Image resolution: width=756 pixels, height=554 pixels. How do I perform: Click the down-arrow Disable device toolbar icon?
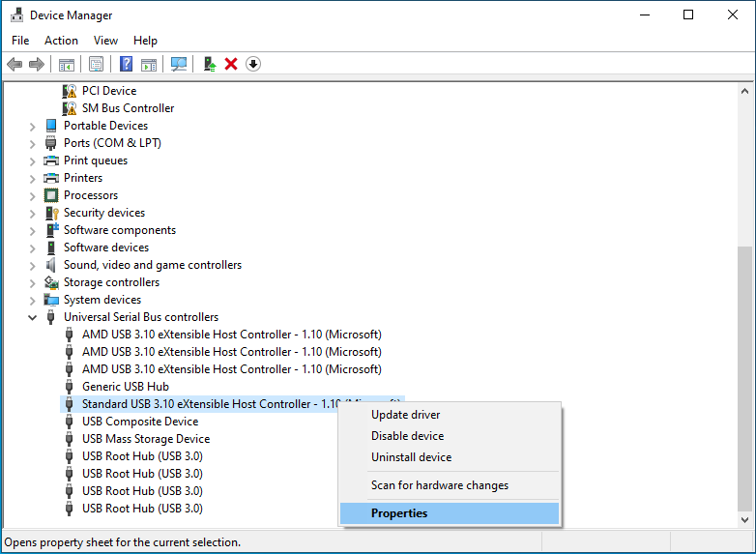pyautogui.click(x=253, y=64)
